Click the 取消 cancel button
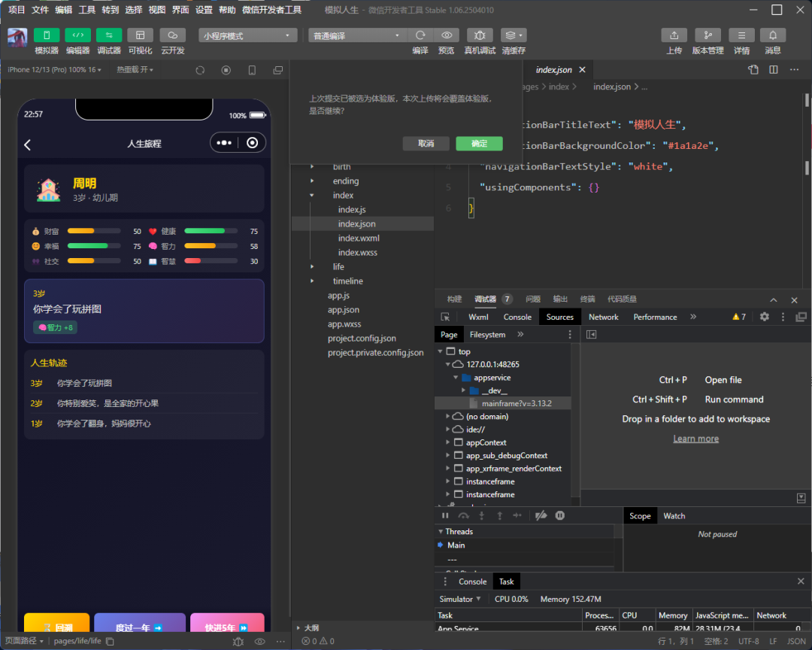 click(x=426, y=144)
